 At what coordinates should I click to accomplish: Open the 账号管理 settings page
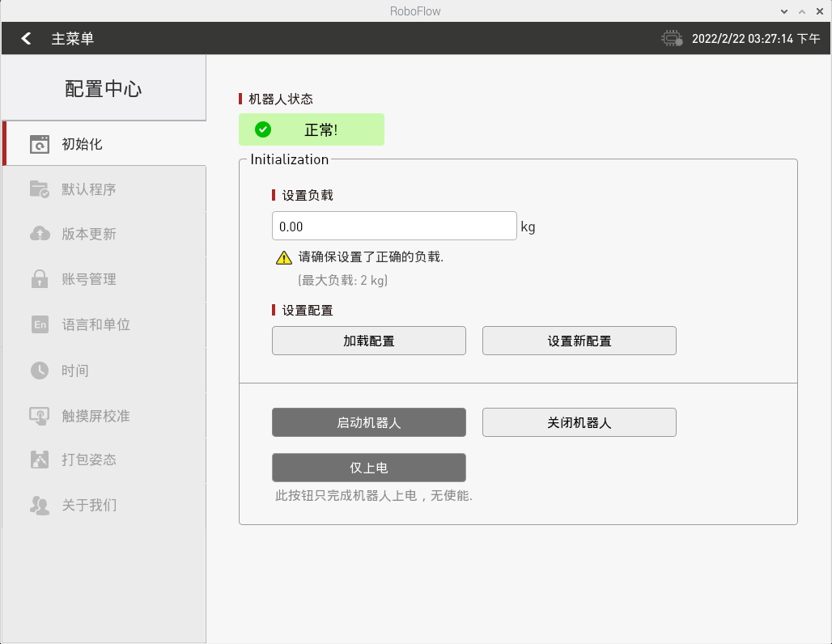pos(89,279)
